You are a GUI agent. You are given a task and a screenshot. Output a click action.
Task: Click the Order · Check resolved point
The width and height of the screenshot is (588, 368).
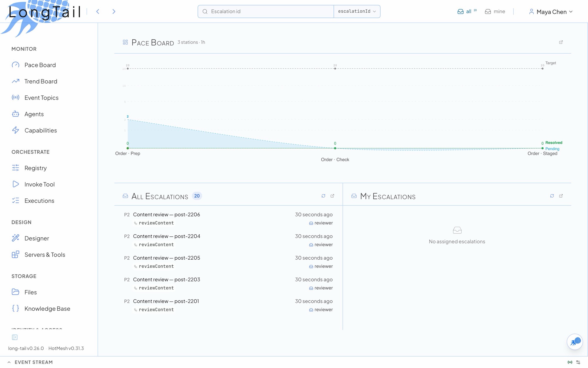[335, 148]
